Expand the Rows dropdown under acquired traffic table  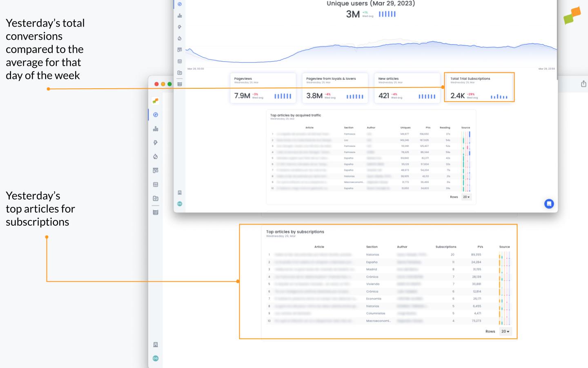(x=465, y=197)
